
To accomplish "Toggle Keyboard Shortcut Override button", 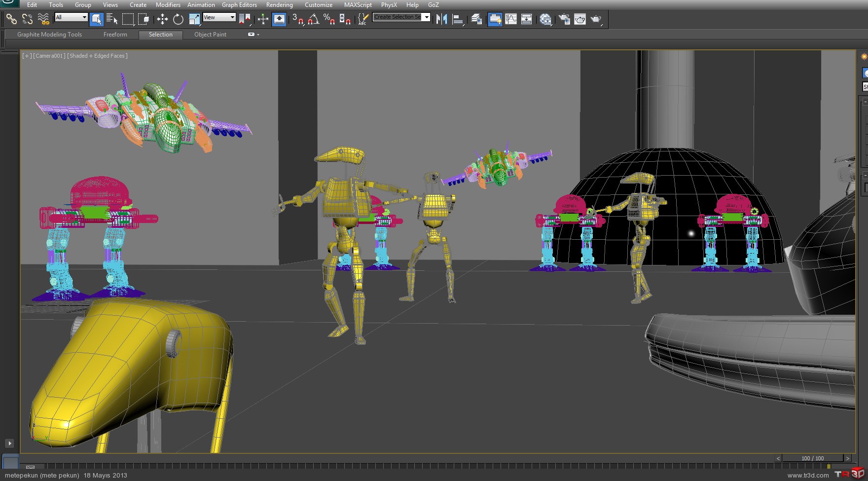I will point(279,19).
